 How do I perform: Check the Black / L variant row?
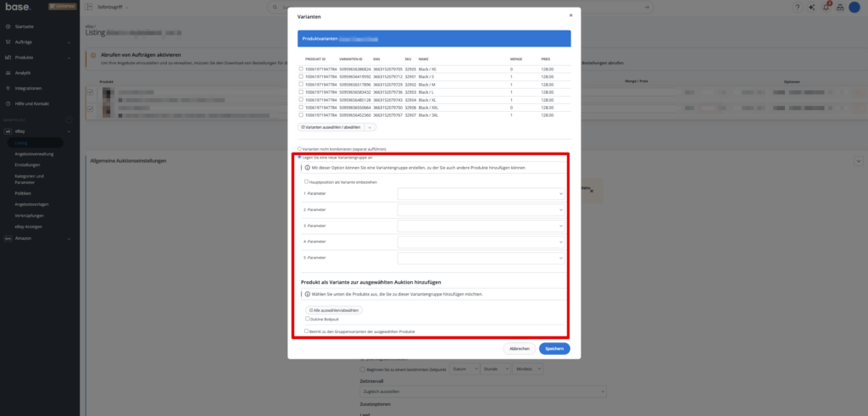[301, 92]
